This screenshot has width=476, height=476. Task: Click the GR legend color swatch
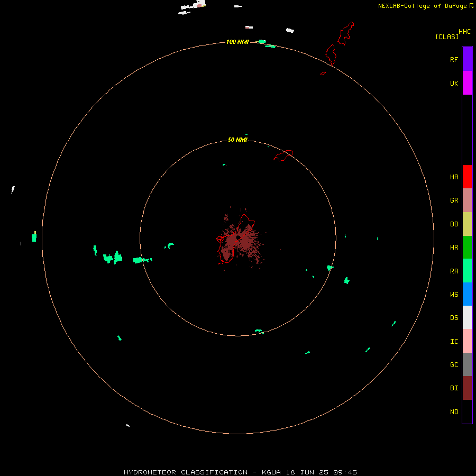[467, 200]
